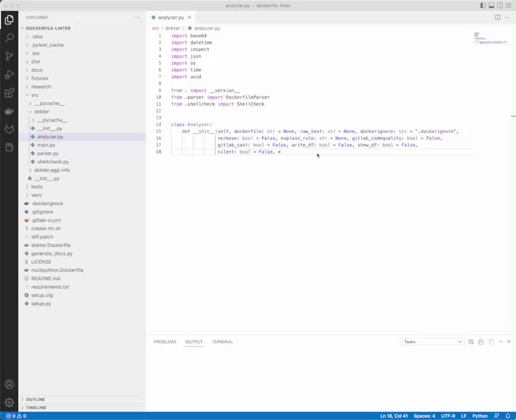Open Explorer more actions ellipsis
516x420 pixels.
click(137, 17)
